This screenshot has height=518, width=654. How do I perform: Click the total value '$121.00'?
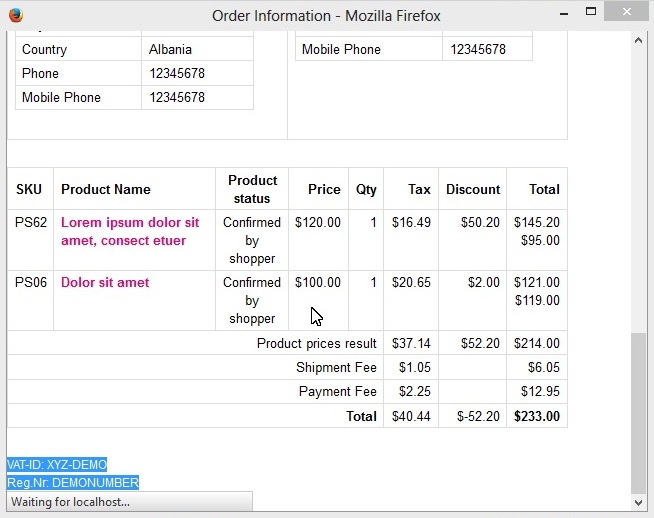point(537,282)
